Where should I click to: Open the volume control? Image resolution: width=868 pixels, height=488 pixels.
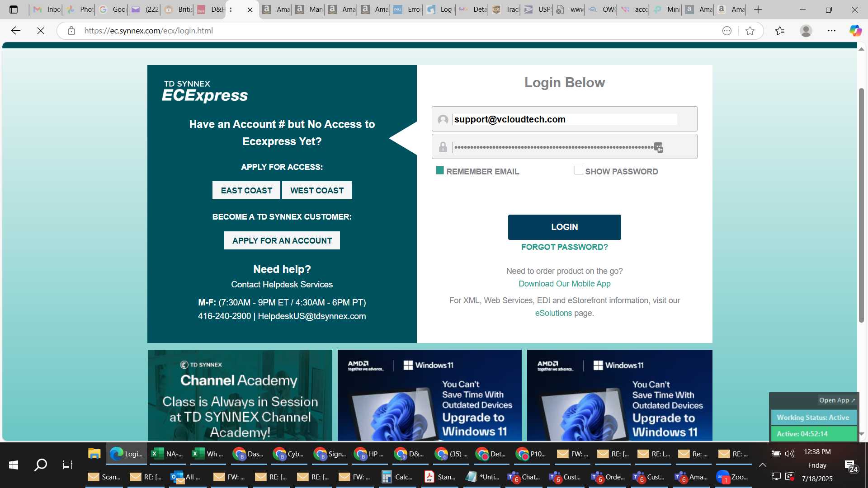pyautogui.click(x=790, y=454)
